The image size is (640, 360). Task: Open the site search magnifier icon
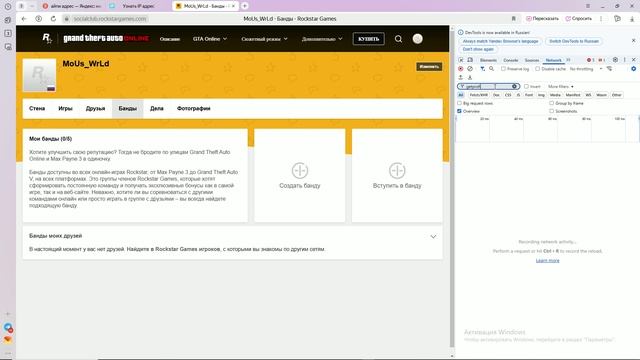coord(398,39)
